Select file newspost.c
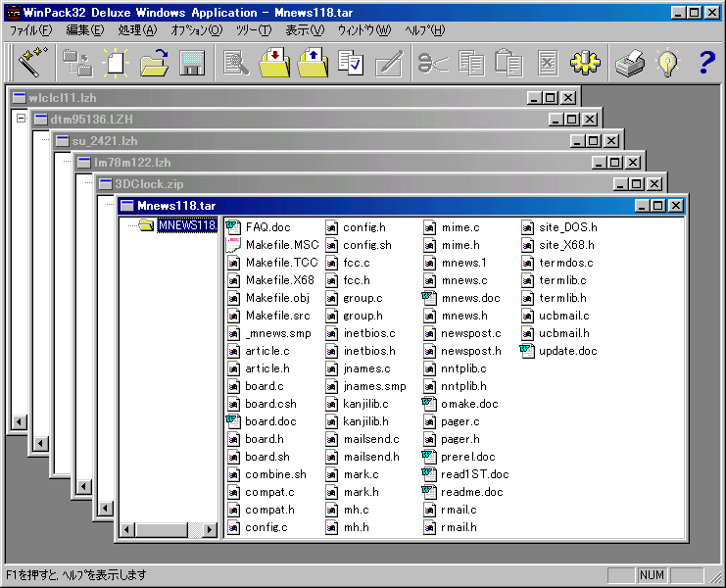The width and height of the screenshot is (726, 588). [462, 333]
